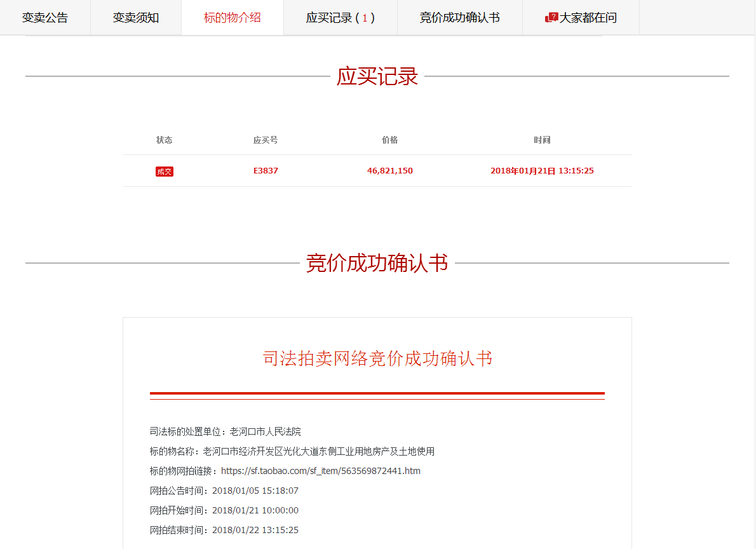756x549 pixels.
Task: Open the sf.taobao.com auction item link
Action: [x=321, y=471]
